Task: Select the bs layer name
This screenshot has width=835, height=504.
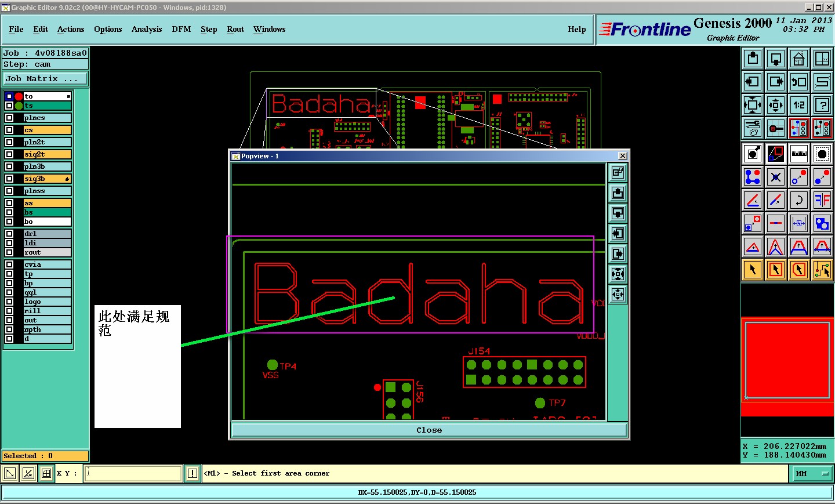Action: 48,212
